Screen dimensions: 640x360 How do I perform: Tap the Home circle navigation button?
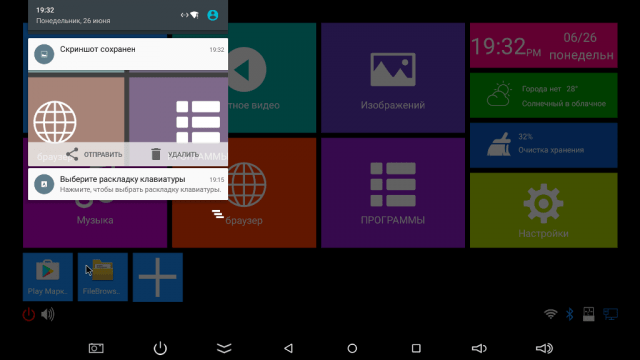(x=352, y=348)
